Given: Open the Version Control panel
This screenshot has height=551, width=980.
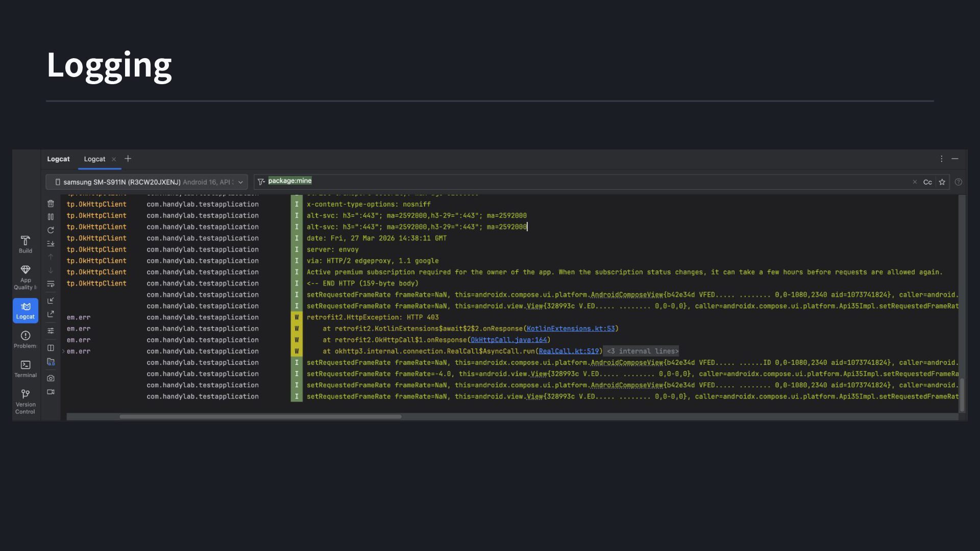Looking at the screenshot, I should tap(26, 401).
